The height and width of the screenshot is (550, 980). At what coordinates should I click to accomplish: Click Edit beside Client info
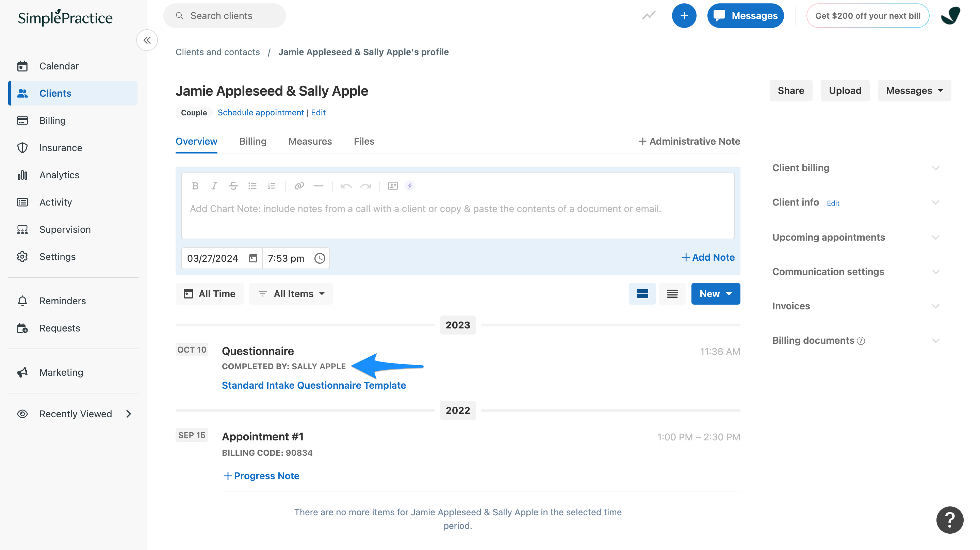point(833,203)
